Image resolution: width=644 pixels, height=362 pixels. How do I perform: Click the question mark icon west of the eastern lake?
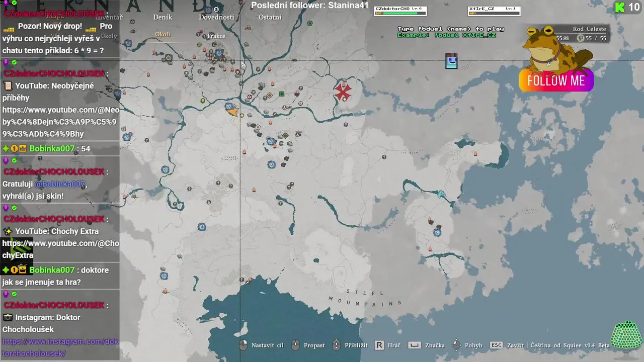click(384, 157)
